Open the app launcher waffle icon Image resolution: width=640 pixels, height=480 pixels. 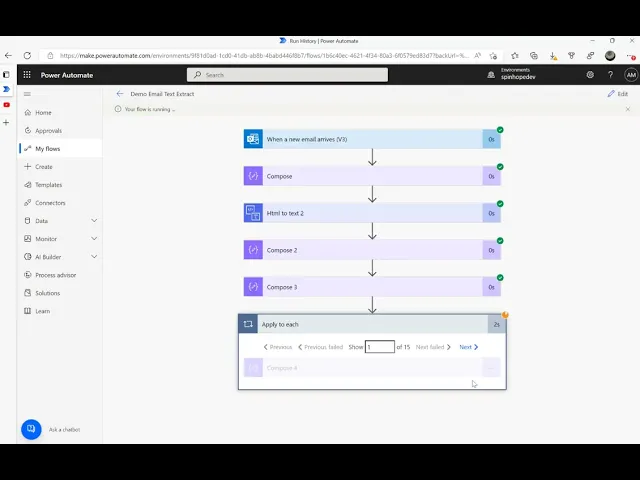click(27, 75)
